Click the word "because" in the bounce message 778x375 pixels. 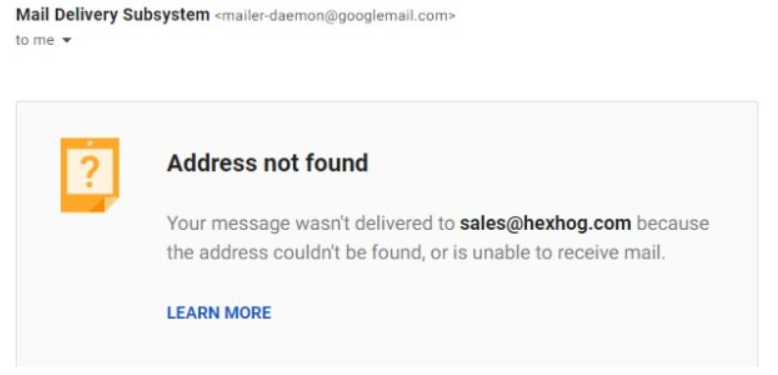(673, 223)
